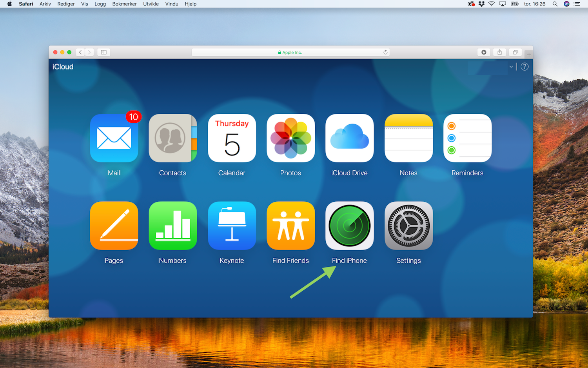
Task: Click the menu bar clock tor. 16:26
Action: pyautogui.click(x=535, y=4)
